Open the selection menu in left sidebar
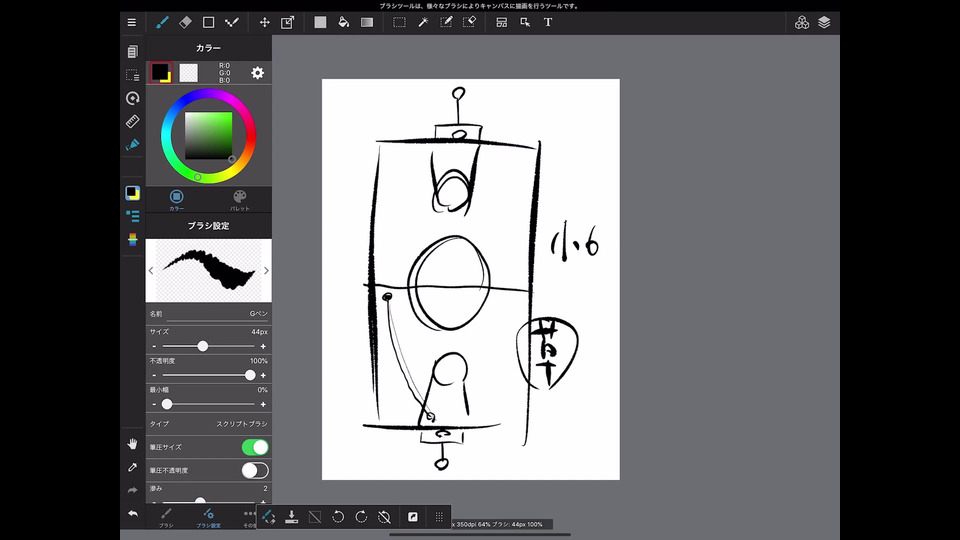Screen dimensions: 960x540 [x=132, y=75]
